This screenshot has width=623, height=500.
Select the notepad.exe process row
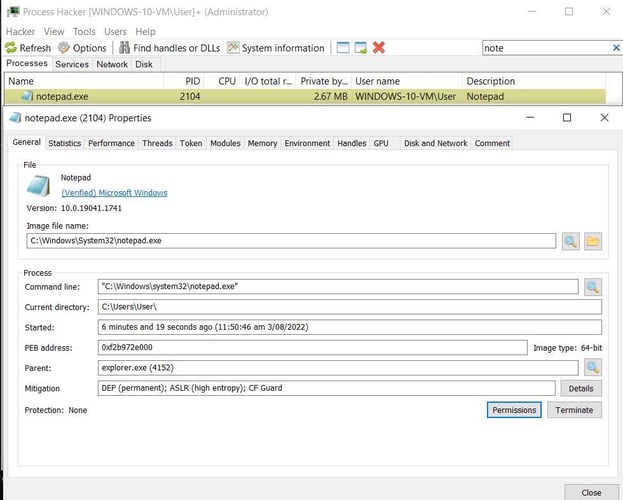point(200,96)
